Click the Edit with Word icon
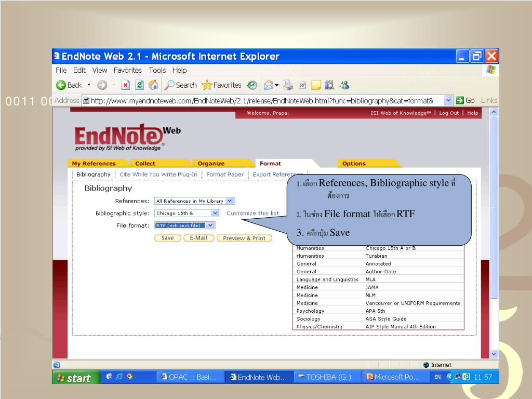Viewport: 532px width, 399px height. pos(302,85)
